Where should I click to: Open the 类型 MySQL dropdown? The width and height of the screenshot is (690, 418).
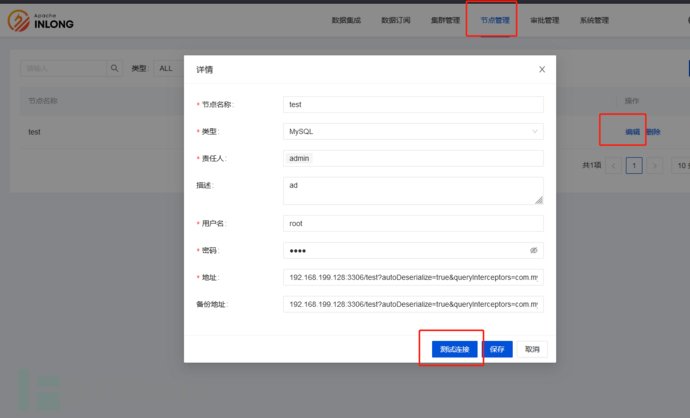point(414,131)
